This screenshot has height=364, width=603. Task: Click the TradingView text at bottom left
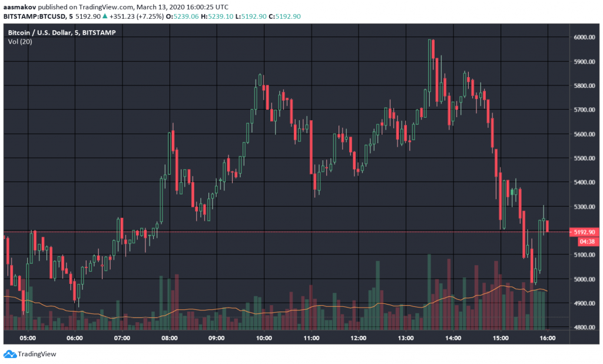click(x=37, y=354)
